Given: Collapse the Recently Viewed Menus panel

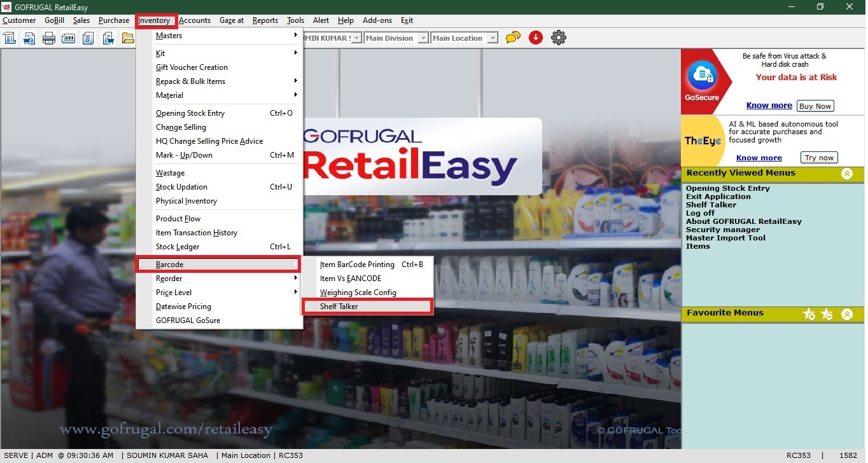Looking at the screenshot, I should click(x=847, y=174).
